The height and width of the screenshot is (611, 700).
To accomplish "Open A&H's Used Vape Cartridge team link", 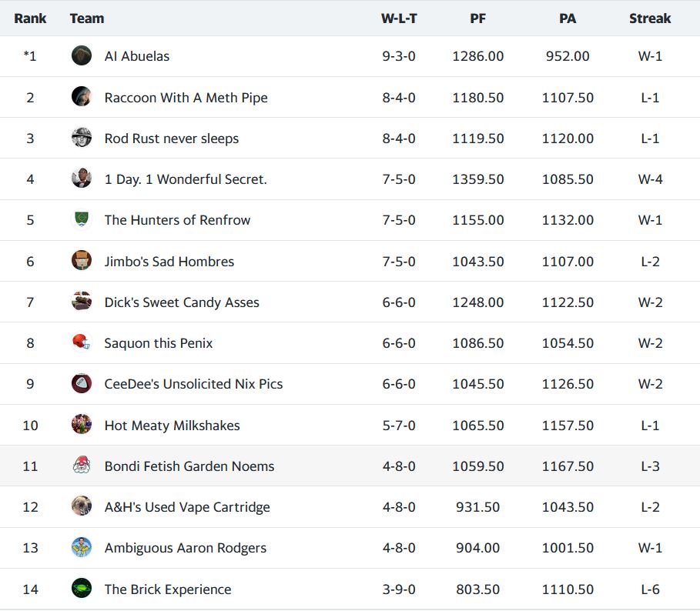I will point(187,507).
